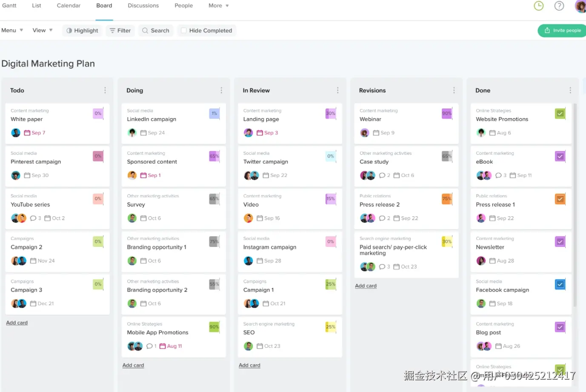Uncheck Press release 1 completed checkbox
Screen dimensions: 586x392
(x=560, y=199)
